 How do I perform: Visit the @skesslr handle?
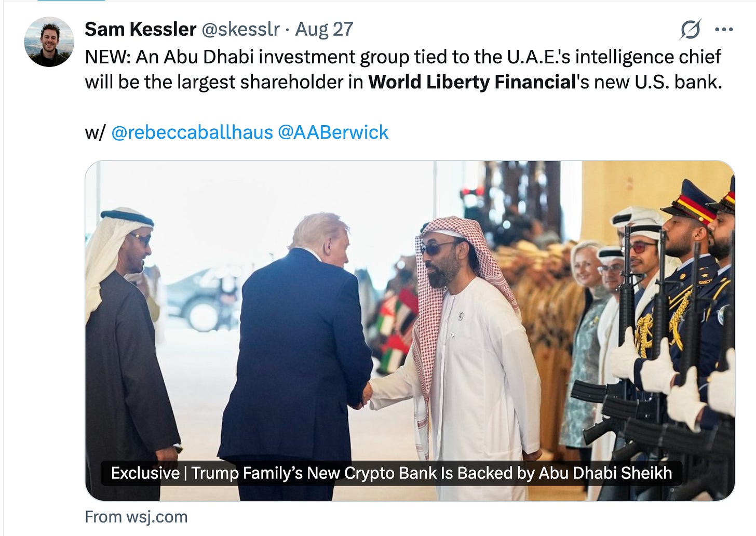pos(240,30)
